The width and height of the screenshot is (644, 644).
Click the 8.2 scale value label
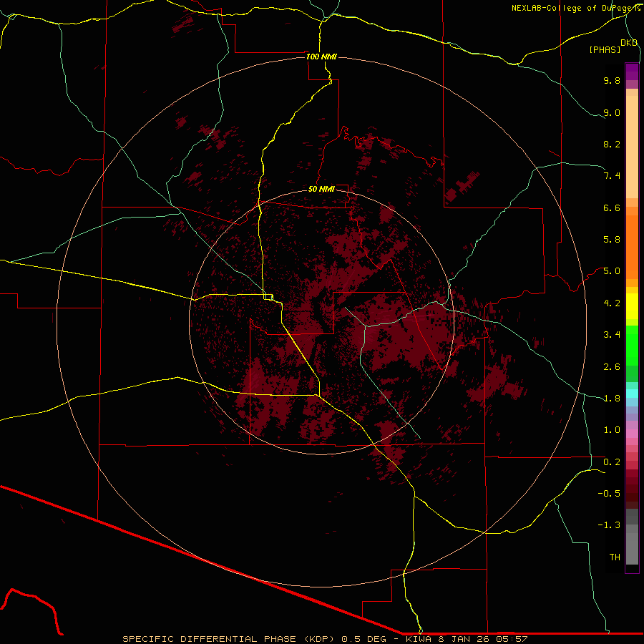tap(612, 144)
